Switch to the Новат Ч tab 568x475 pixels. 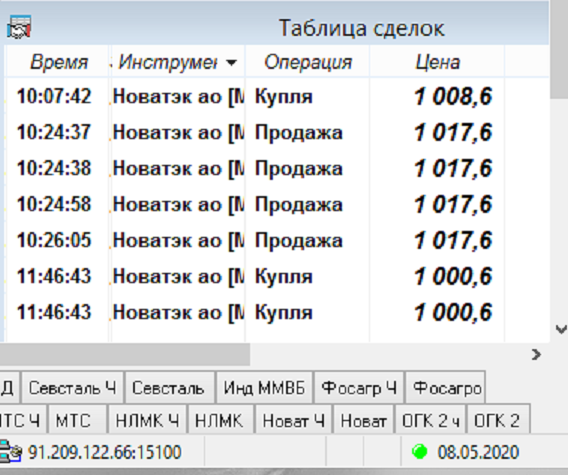[x=293, y=421]
